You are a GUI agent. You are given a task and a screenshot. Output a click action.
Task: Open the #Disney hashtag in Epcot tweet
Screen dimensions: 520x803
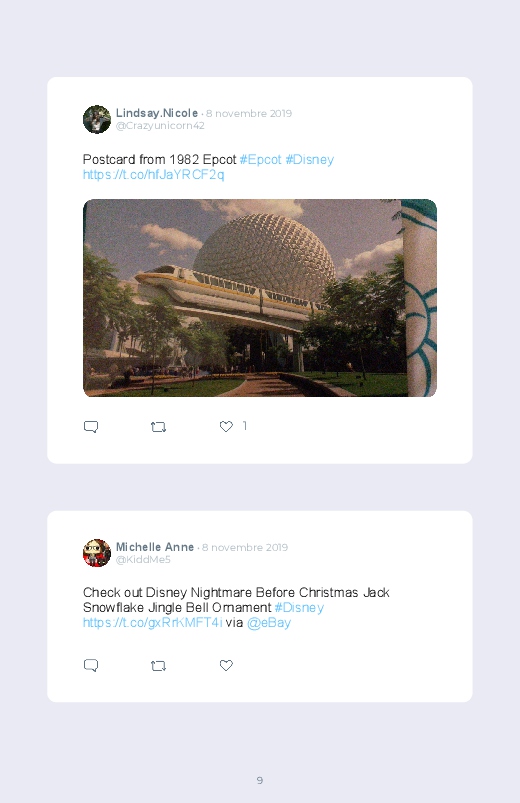pos(309,159)
